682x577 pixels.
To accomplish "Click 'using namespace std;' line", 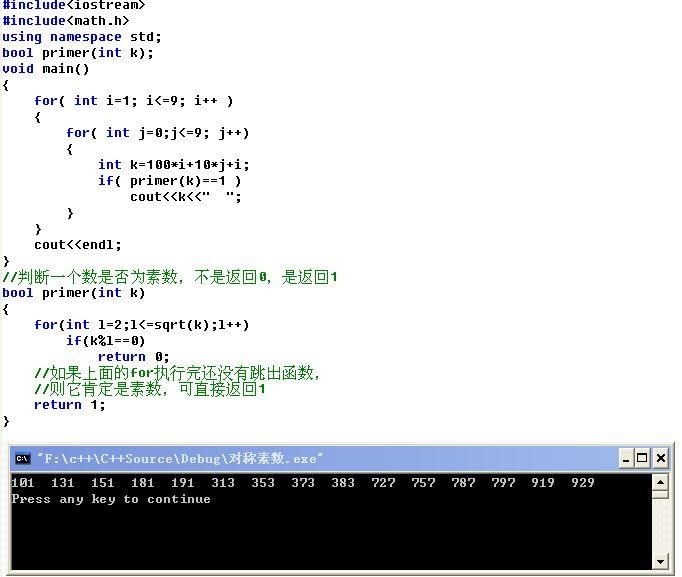I will click(x=82, y=37).
